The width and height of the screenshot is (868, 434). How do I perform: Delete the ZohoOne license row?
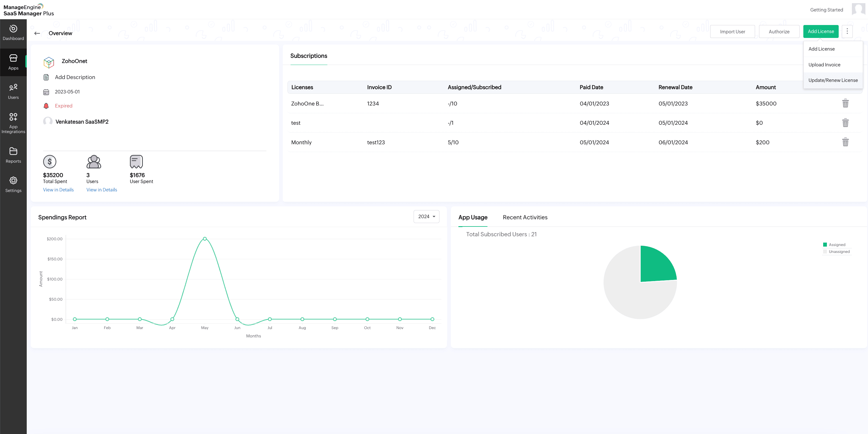click(x=845, y=103)
